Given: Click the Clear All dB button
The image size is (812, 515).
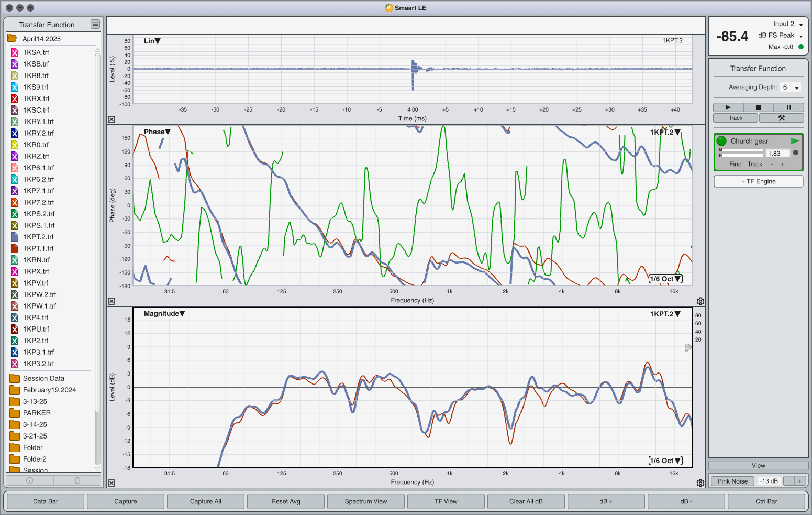Looking at the screenshot, I should (x=526, y=501).
